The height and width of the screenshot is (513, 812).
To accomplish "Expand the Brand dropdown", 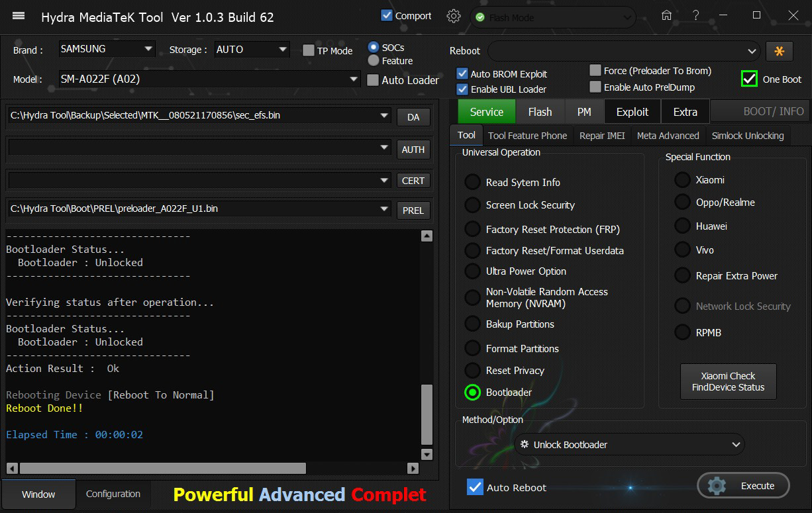I will tap(148, 49).
